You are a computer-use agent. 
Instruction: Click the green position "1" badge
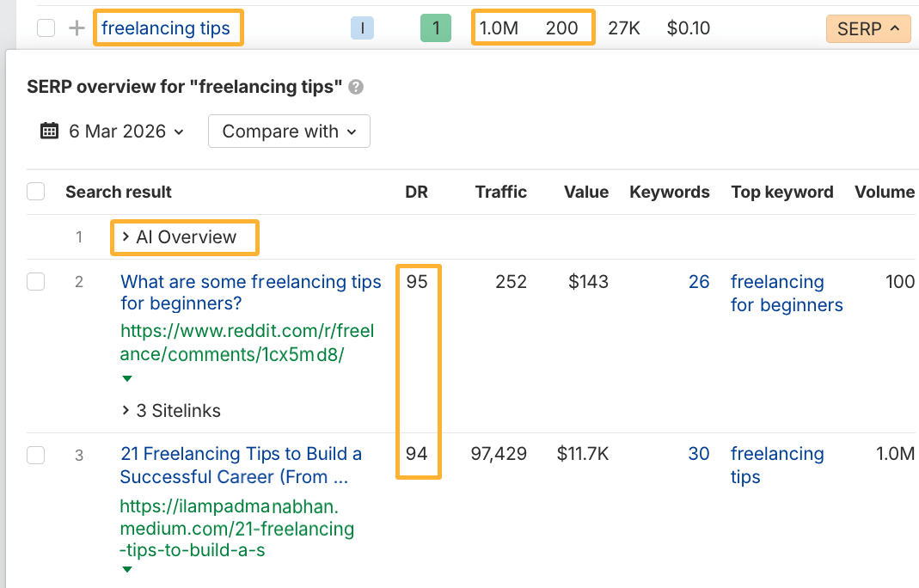tap(435, 28)
